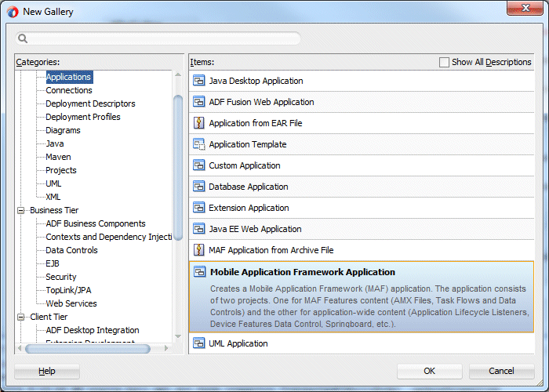Click the Application from EAR File icon
The height and width of the screenshot is (392, 549).
[x=199, y=123]
